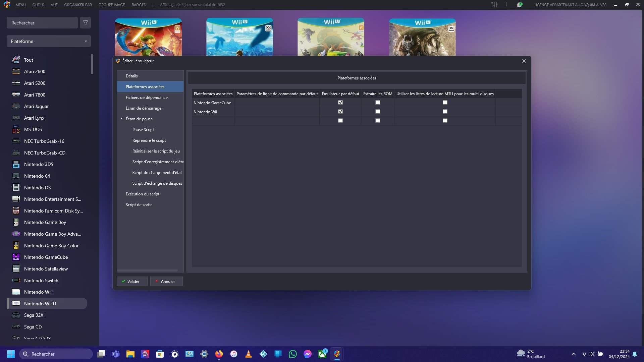
Task: Open the Plateforme dropdown
Action: coord(49,41)
